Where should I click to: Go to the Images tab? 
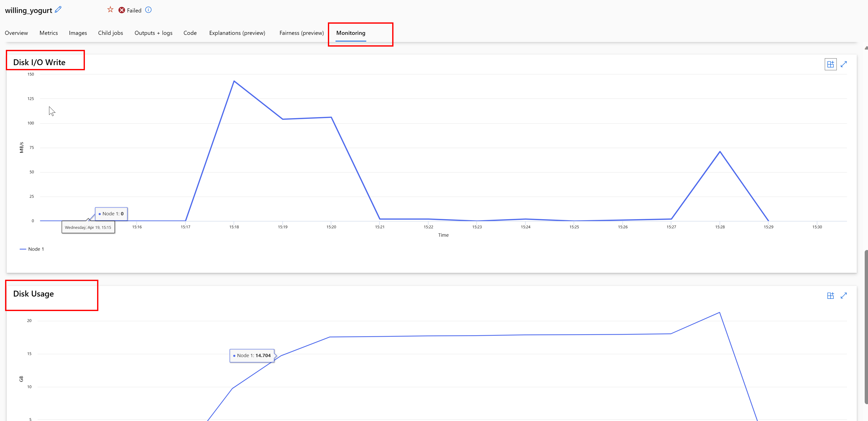point(78,33)
